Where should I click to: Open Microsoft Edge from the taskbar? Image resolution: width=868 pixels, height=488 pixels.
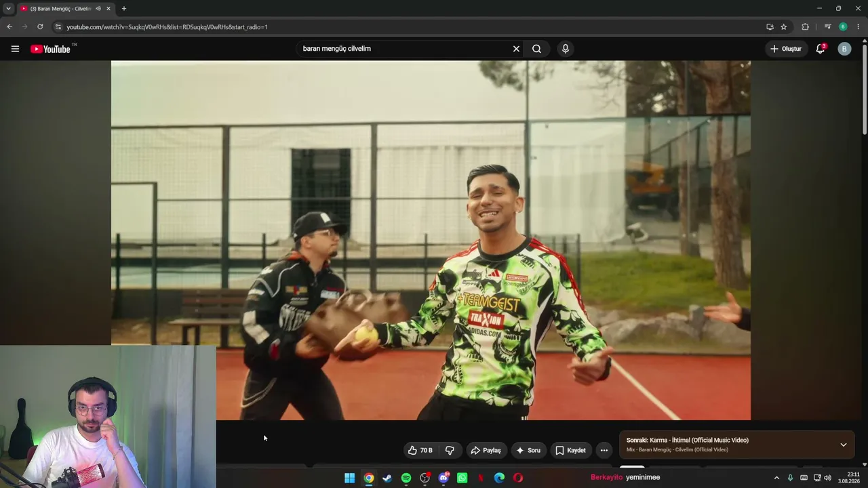click(x=499, y=478)
